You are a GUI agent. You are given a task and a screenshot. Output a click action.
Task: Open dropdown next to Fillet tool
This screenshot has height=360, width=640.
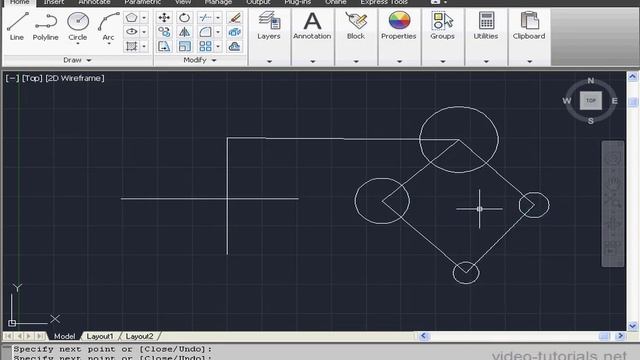pyautogui.click(x=218, y=32)
